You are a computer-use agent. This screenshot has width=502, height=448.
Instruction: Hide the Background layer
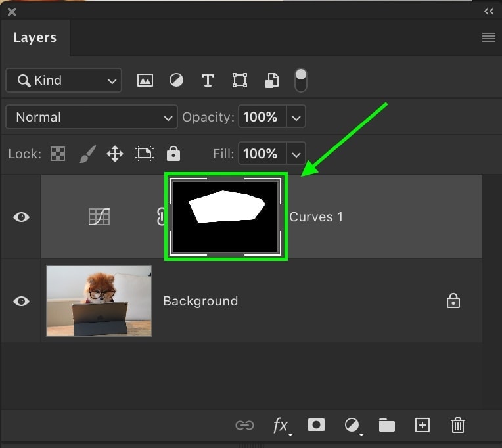pyautogui.click(x=22, y=301)
